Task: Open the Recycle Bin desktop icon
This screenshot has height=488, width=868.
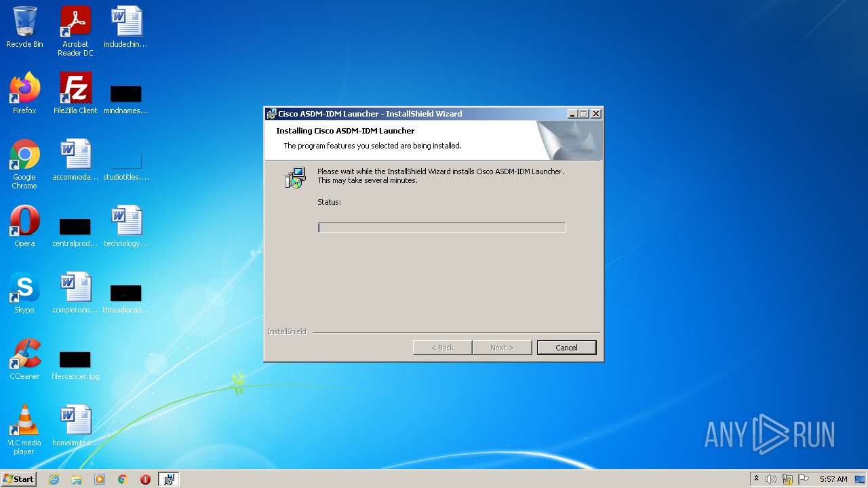Action: tap(24, 28)
